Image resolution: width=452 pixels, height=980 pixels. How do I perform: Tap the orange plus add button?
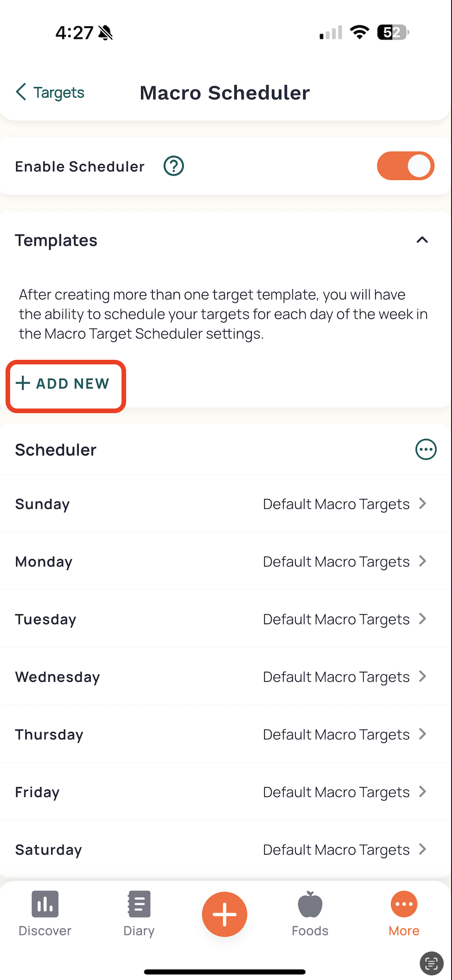[225, 914]
